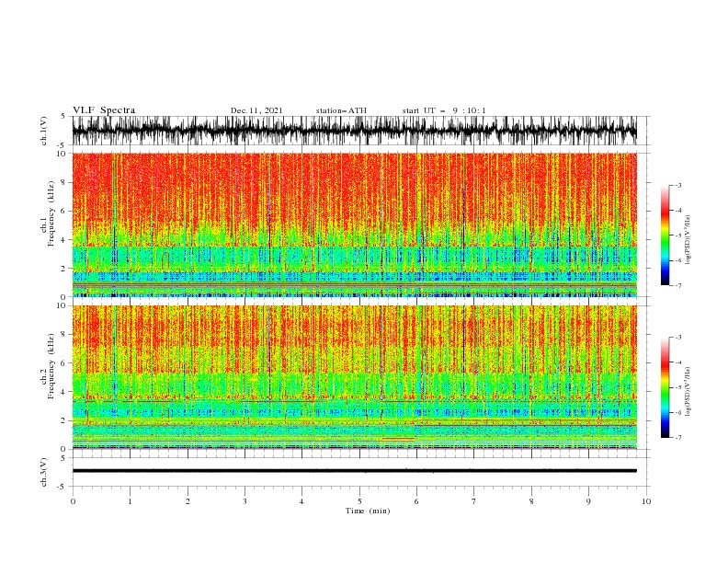
Task: Click the ch.2 frequency axis "6" tick
Action: [x=64, y=363]
